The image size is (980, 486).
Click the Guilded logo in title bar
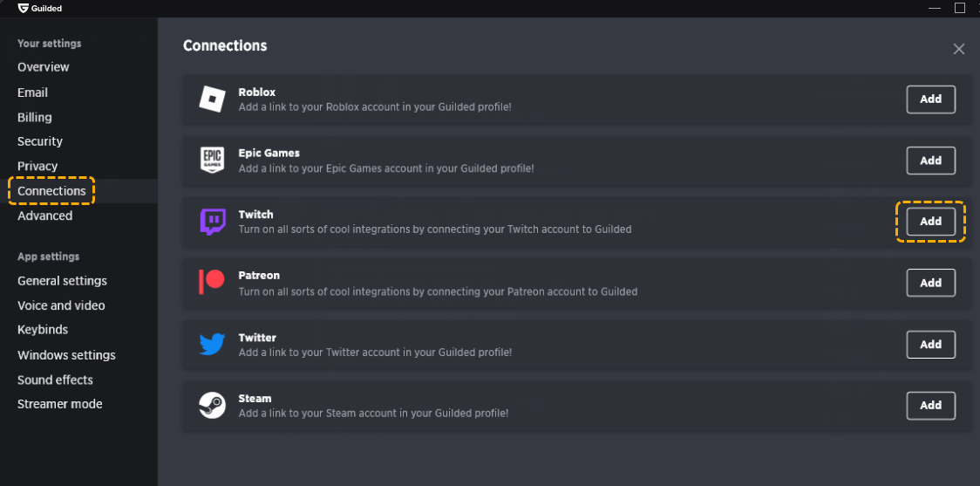coord(24,8)
